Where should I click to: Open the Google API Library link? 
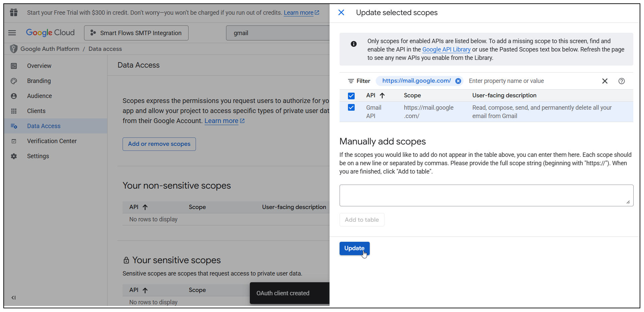pyautogui.click(x=446, y=49)
